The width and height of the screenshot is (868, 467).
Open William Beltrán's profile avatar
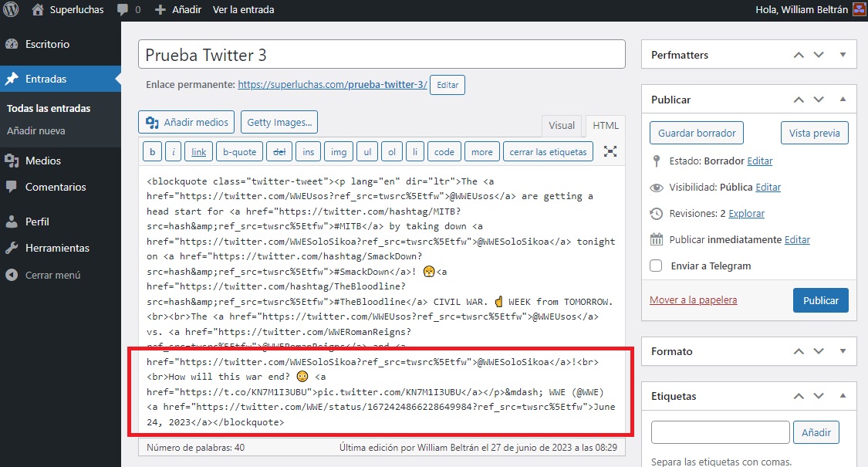[x=860, y=9]
